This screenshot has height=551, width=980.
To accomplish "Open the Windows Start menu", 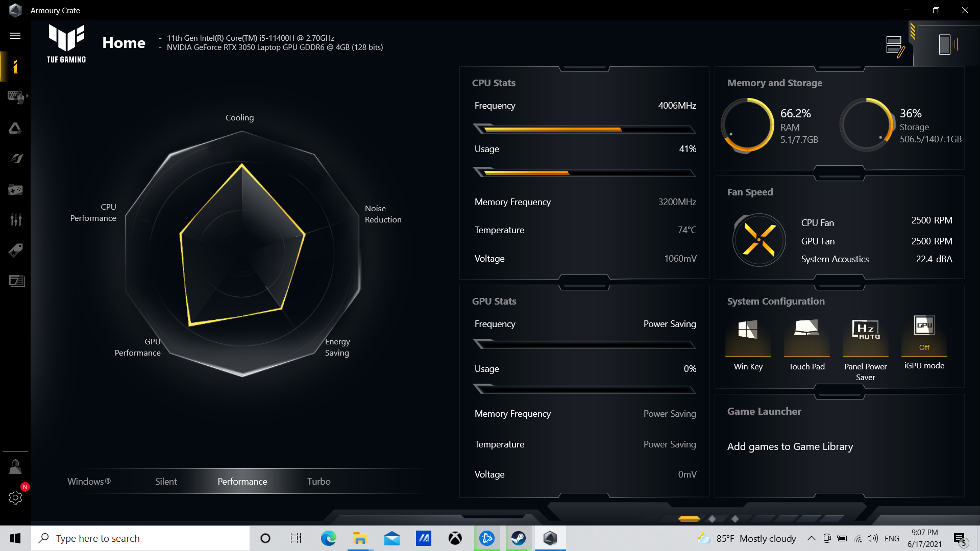I will click(x=15, y=538).
